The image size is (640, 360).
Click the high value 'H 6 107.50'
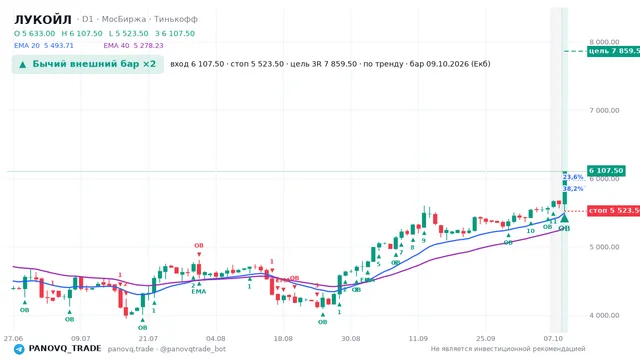[x=82, y=33]
